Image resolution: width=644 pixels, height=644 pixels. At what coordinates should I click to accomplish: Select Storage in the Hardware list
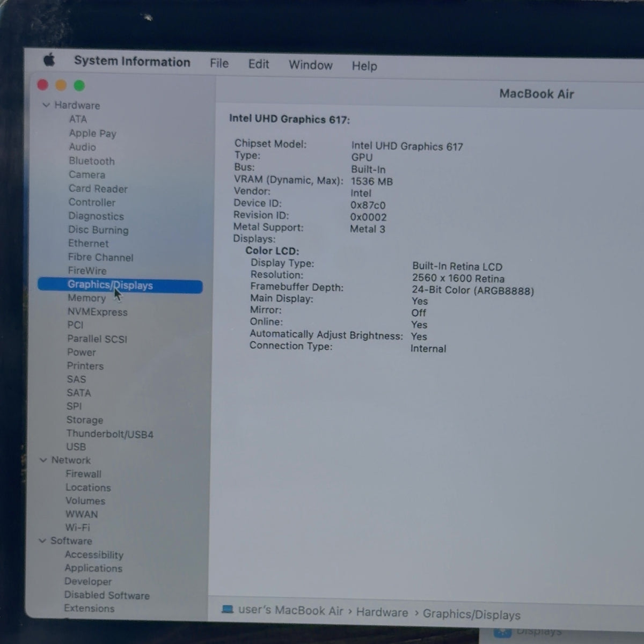(85, 420)
